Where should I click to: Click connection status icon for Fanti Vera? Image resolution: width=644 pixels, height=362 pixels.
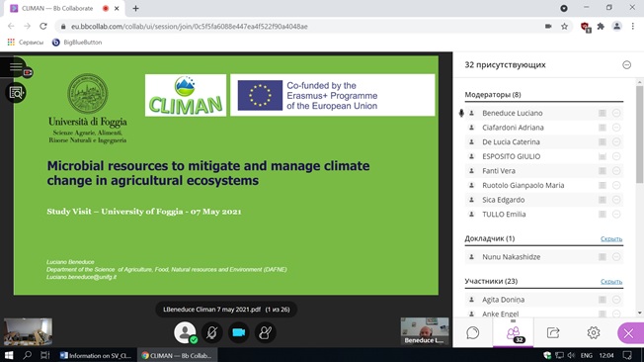[x=603, y=171]
